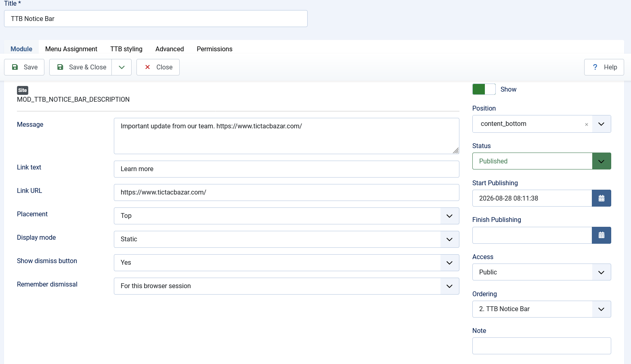Switch to the Permissions tab
The image size is (631, 364).
point(214,49)
